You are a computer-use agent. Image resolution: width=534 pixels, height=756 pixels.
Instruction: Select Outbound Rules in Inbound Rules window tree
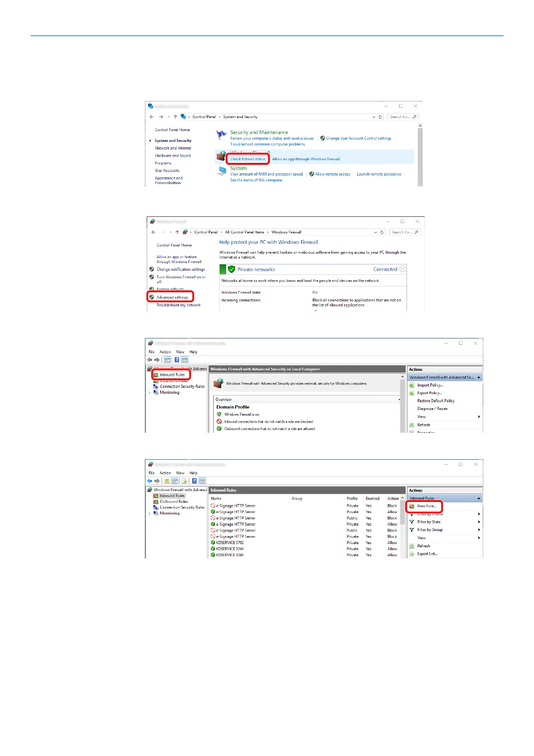(174, 501)
